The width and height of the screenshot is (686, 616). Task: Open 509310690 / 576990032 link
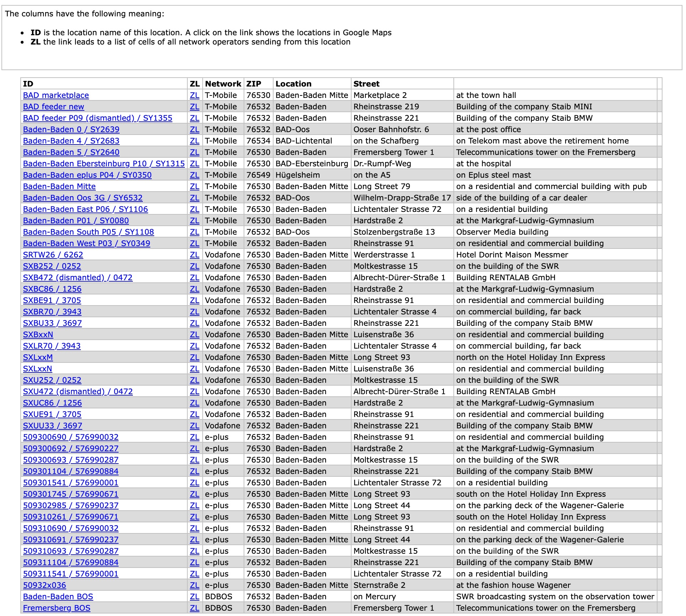71,528
